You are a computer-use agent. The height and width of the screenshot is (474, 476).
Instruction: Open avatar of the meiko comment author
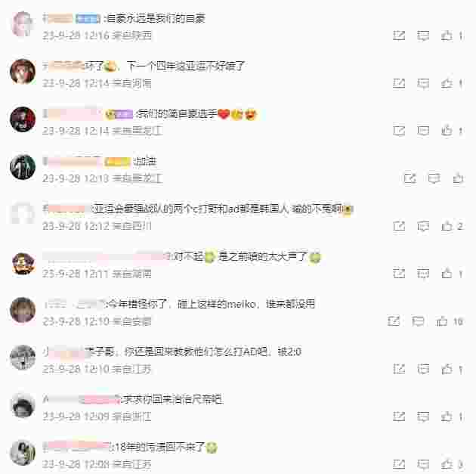(x=23, y=310)
